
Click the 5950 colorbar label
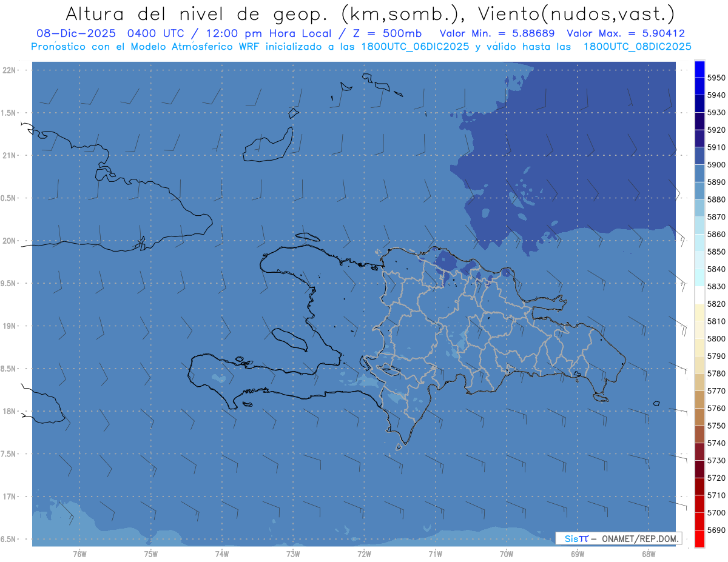pyautogui.click(x=716, y=78)
